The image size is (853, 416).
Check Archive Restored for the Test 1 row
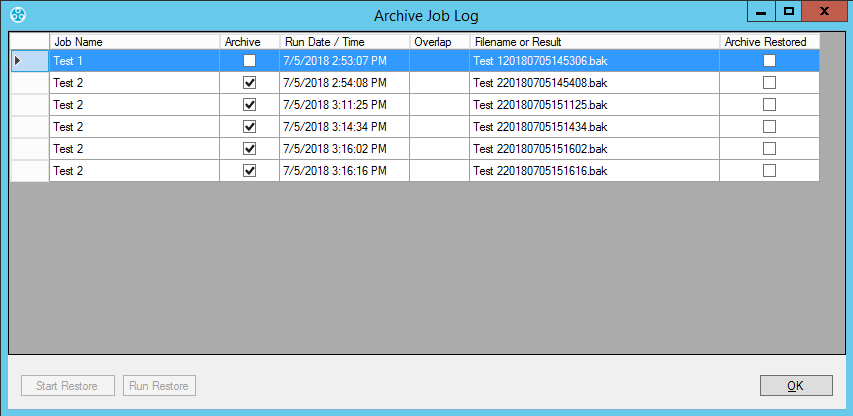click(769, 61)
